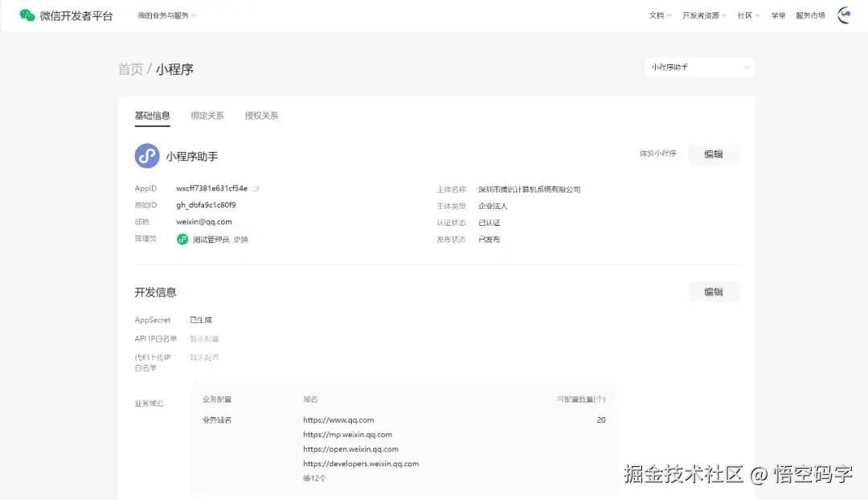
Task: Copy the AppID with copy icon
Action: click(256, 188)
